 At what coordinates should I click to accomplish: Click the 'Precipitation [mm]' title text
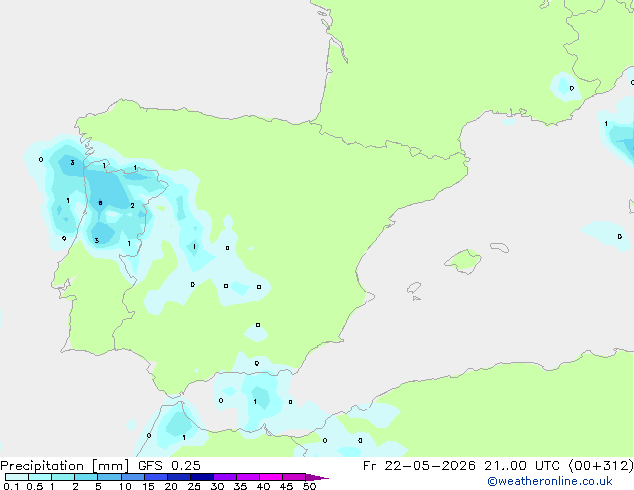click(65, 466)
